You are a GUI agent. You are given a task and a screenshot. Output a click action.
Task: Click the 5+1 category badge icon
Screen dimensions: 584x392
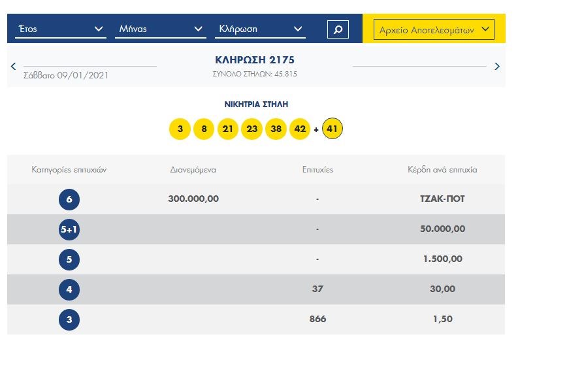69,229
